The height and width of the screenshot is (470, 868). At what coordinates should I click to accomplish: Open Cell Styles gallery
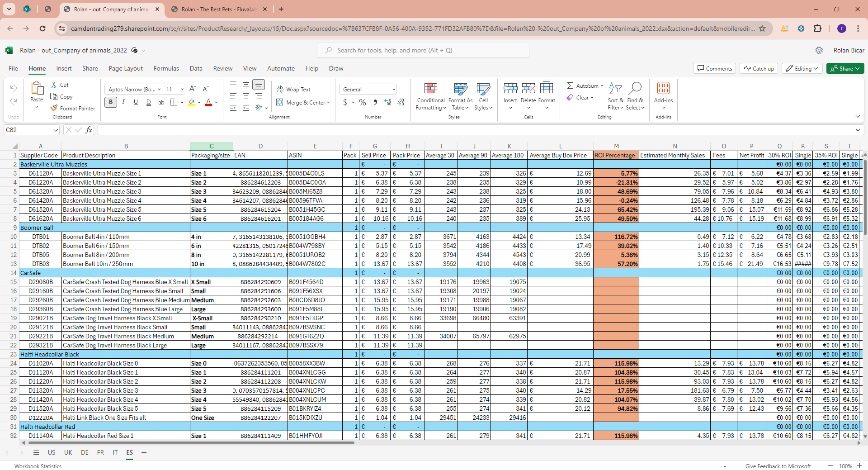pos(483,96)
